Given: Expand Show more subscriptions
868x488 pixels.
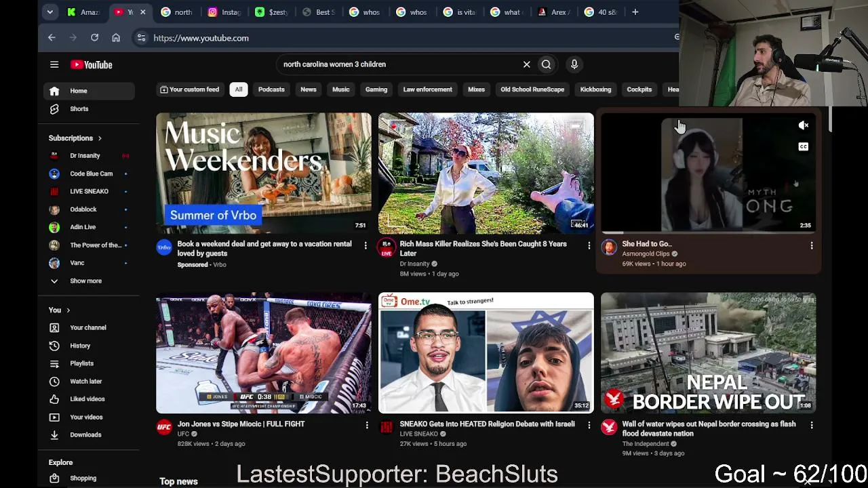Looking at the screenshot, I should [x=89, y=281].
